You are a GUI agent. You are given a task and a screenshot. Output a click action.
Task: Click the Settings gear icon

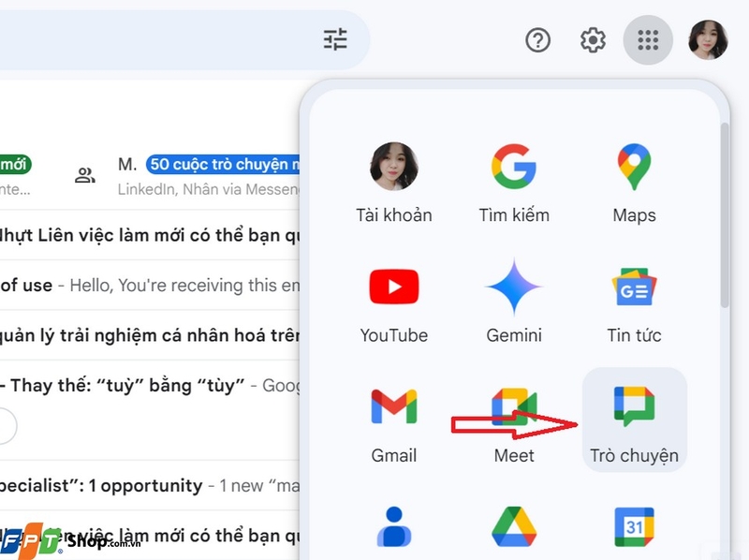(x=593, y=39)
